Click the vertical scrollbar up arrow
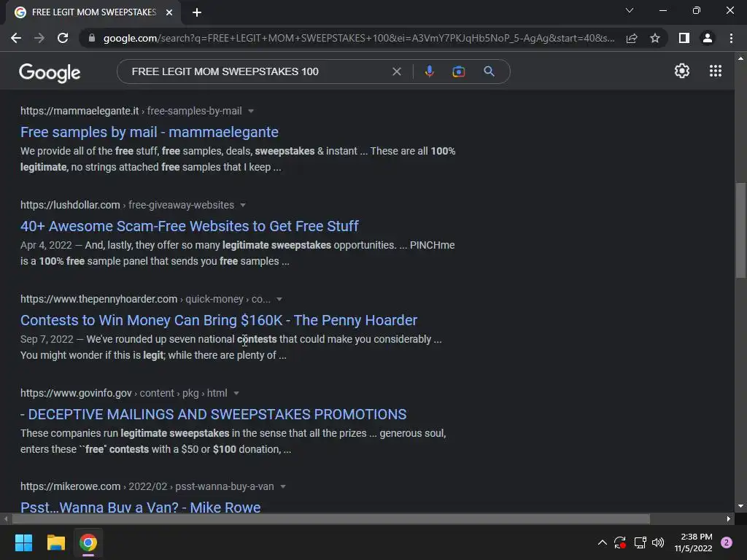 point(740,58)
